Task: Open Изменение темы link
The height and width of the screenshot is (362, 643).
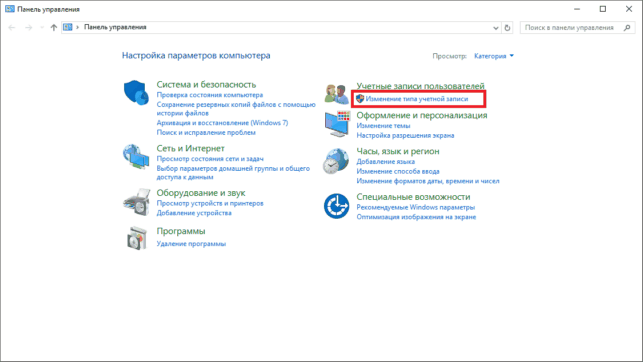Action: coord(383,126)
